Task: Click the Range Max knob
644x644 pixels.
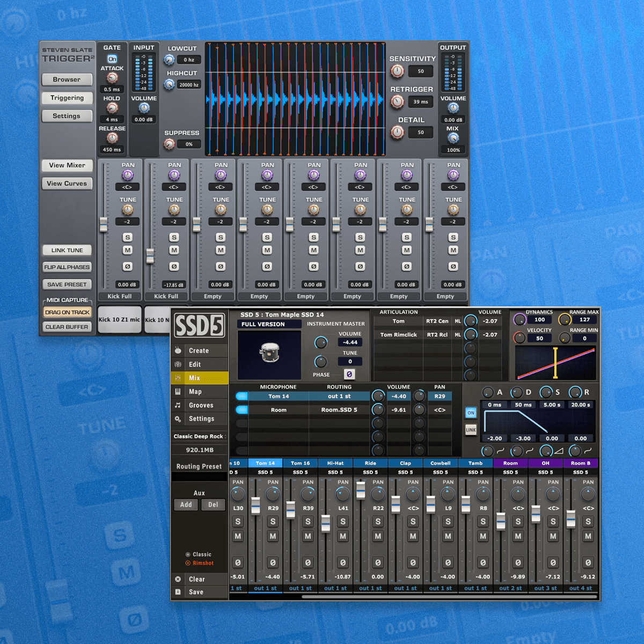Action: pos(564,320)
